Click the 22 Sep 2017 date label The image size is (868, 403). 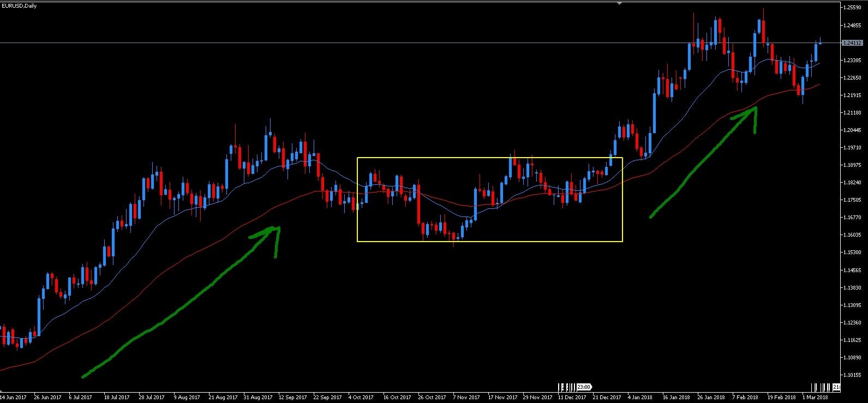pos(327,397)
